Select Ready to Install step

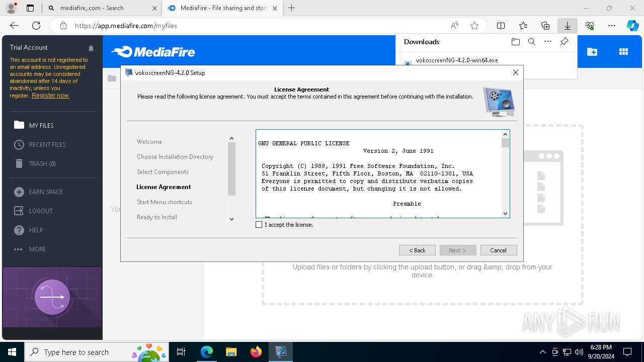tap(157, 217)
